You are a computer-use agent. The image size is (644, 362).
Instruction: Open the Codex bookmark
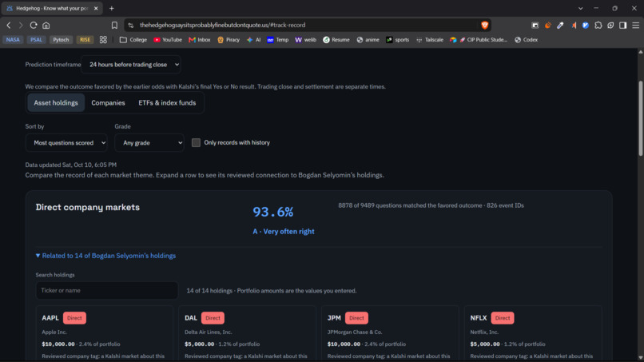pyautogui.click(x=526, y=40)
